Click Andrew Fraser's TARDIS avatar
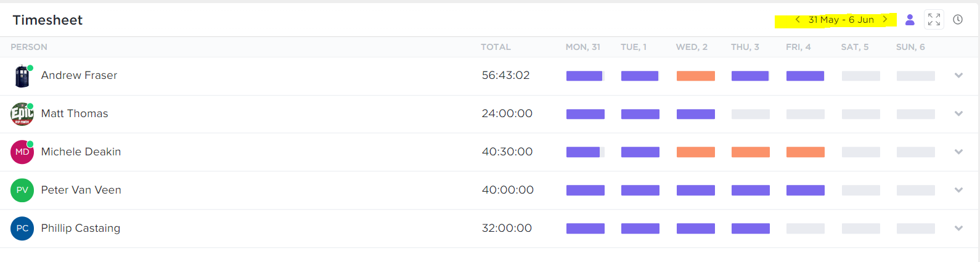Viewport: 980px width, 262px height. point(22,76)
